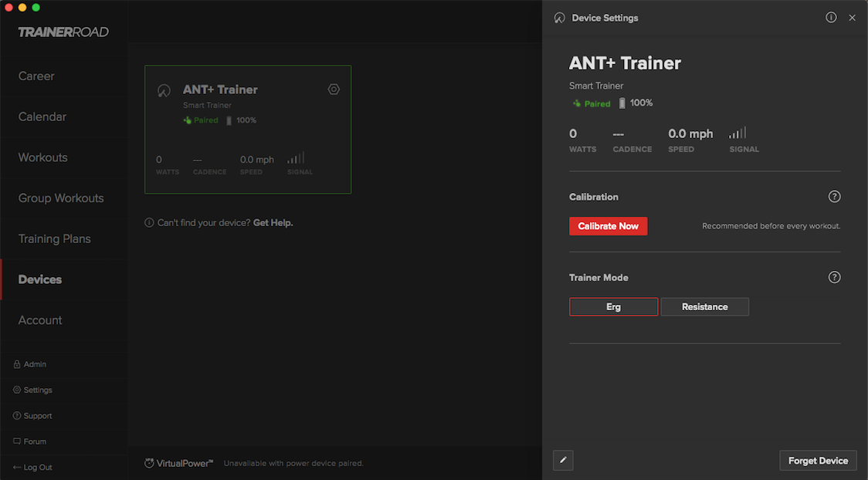Image resolution: width=868 pixels, height=480 pixels.
Task: Click the pencil edit device name icon
Action: [563, 460]
